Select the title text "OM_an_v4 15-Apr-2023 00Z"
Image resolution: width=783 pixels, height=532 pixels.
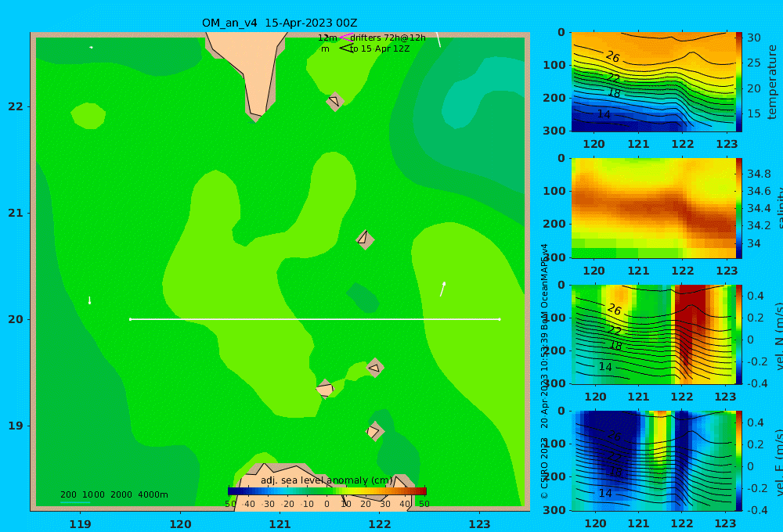pyautogui.click(x=280, y=23)
